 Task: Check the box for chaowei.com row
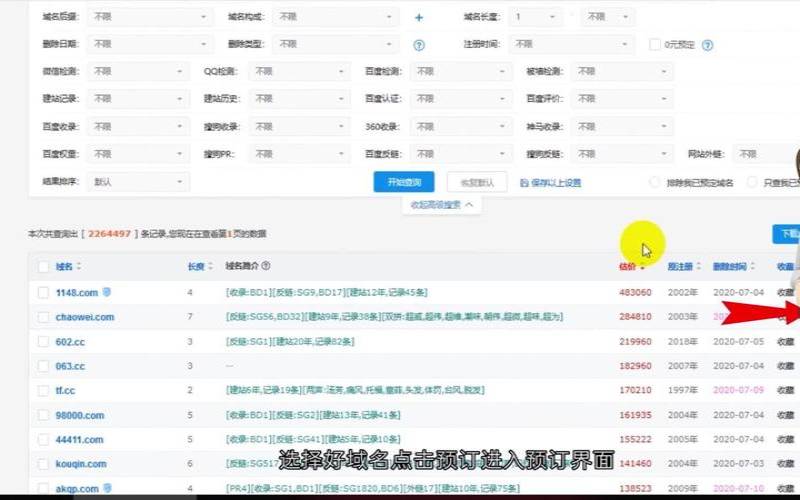[x=43, y=317]
